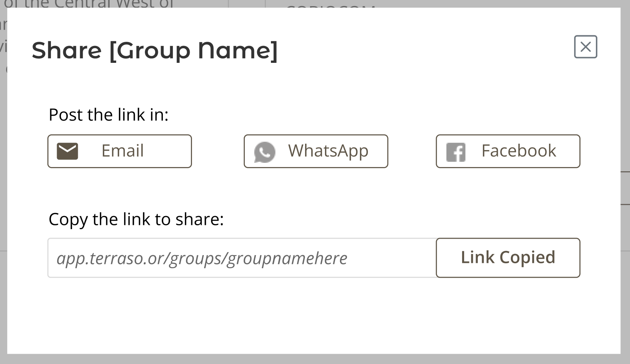This screenshot has width=630, height=364.
Task: Click the 'Post the link in:' heading
Action: pos(108,114)
